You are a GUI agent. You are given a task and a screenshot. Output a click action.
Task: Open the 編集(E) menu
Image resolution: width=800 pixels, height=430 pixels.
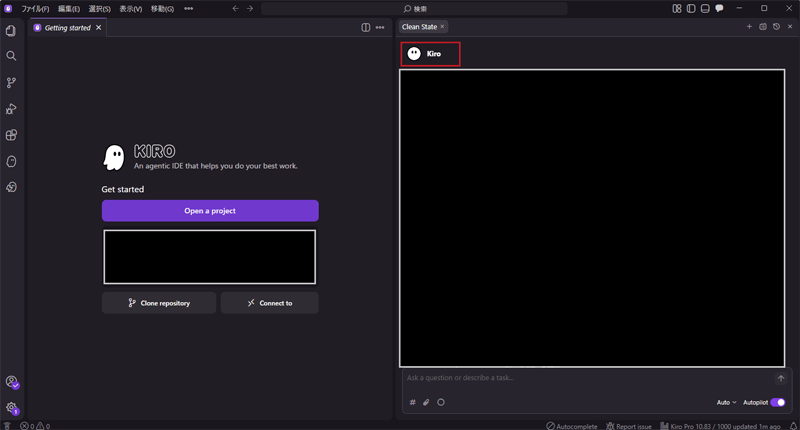pos(69,9)
